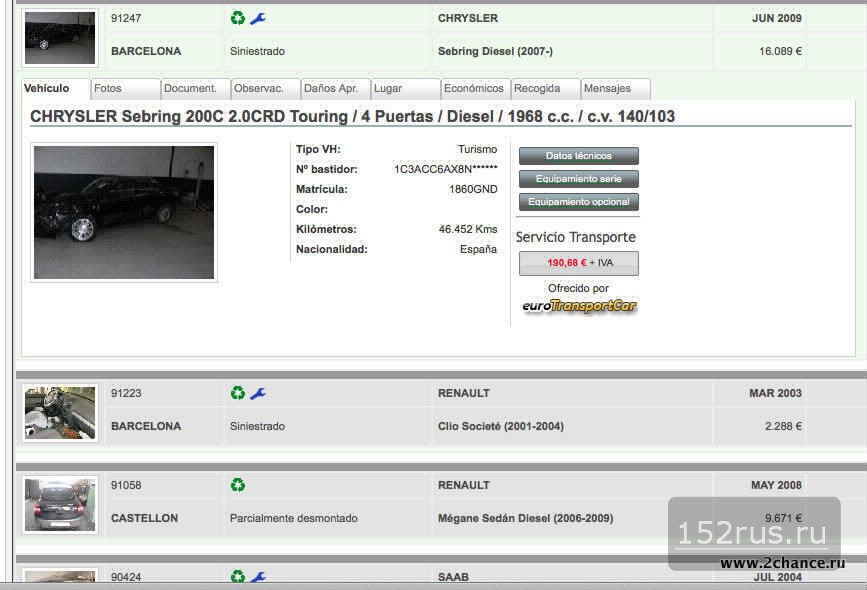Open the Observac. tab
867x590 pixels.
tap(265, 88)
